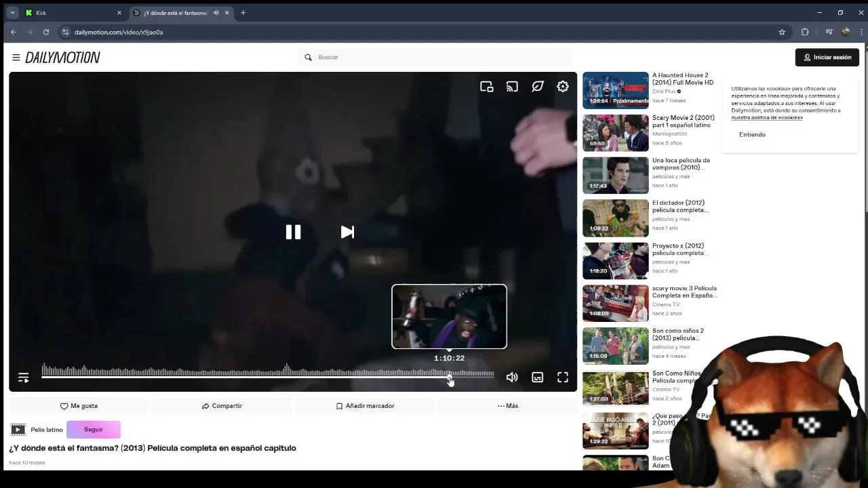Open the player playlist queue icon
The height and width of the screenshot is (488, 868).
[x=23, y=378]
